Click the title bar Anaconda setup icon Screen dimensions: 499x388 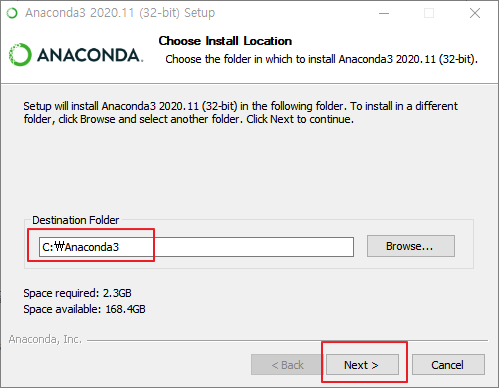coord(12,13)
